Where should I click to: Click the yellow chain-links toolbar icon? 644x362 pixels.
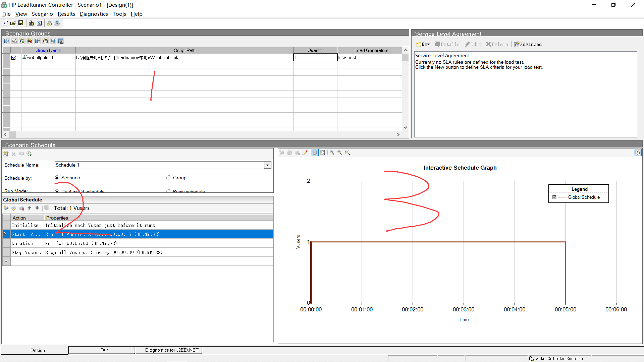49,23
